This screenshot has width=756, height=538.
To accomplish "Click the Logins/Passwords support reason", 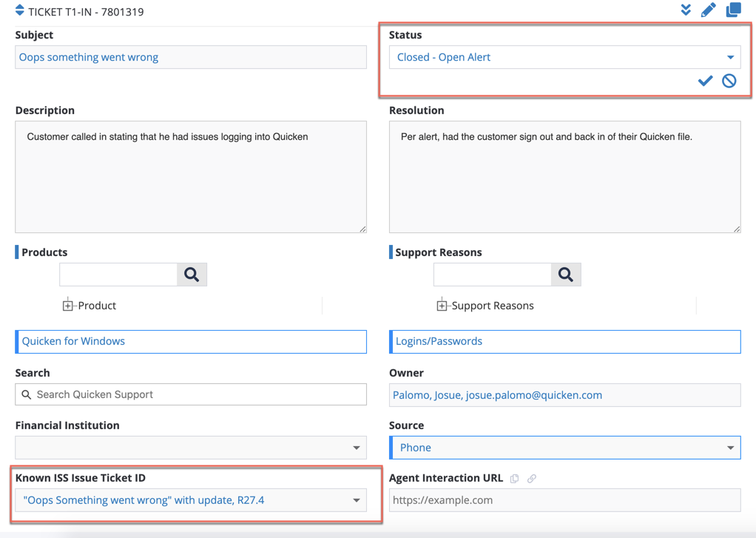I will [x=565, y=341].
